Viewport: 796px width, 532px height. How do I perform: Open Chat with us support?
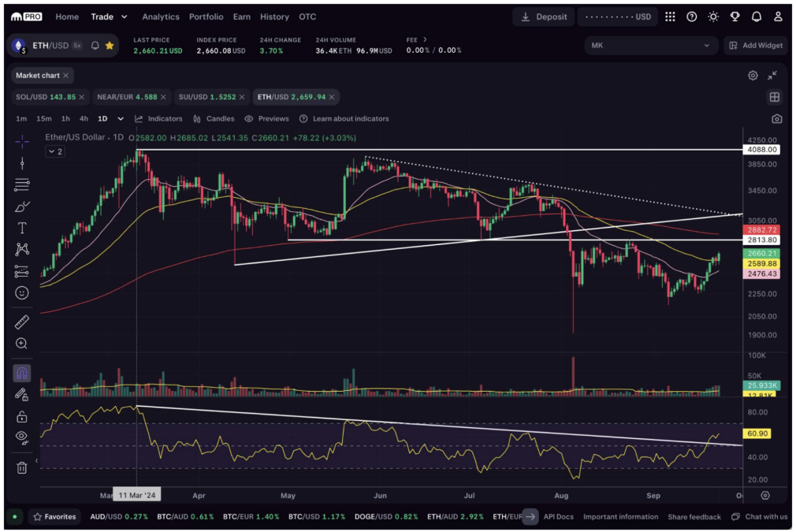click(760, 517)
